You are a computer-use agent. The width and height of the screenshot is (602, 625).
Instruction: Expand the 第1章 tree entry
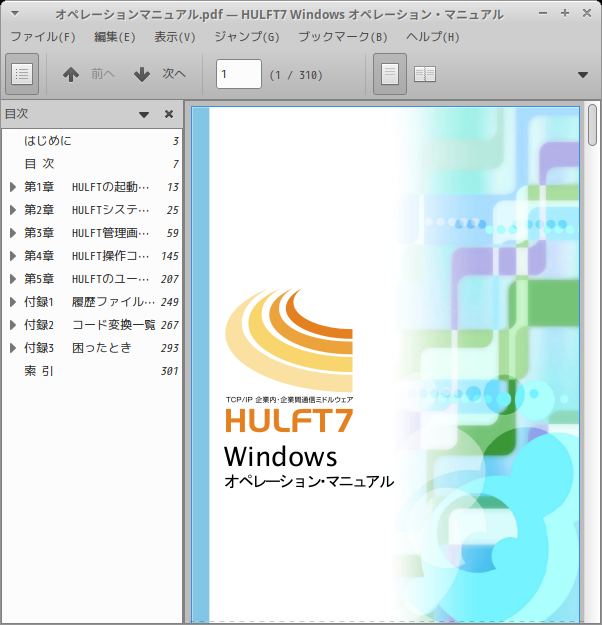pos(13,187)
